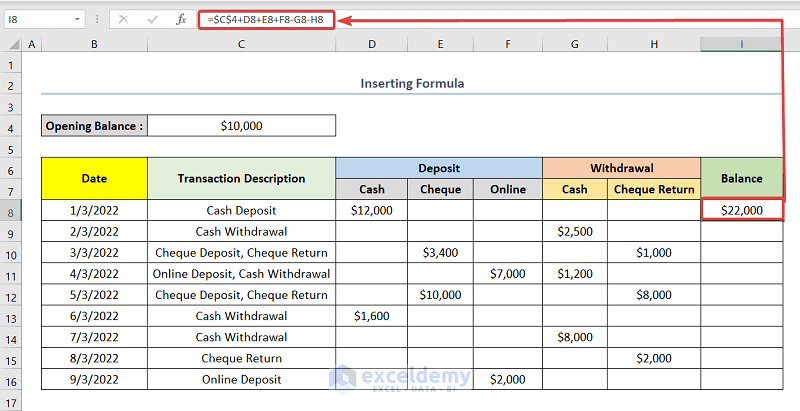Click the date 1/3/2022 cell
The height and width of the screenshot is (411, 800).
94,210
